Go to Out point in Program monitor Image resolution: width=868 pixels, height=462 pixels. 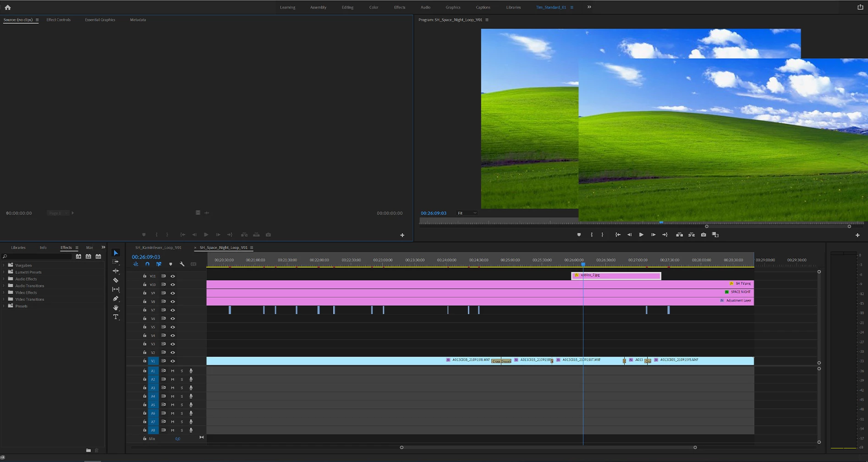[x=665, y=235]
